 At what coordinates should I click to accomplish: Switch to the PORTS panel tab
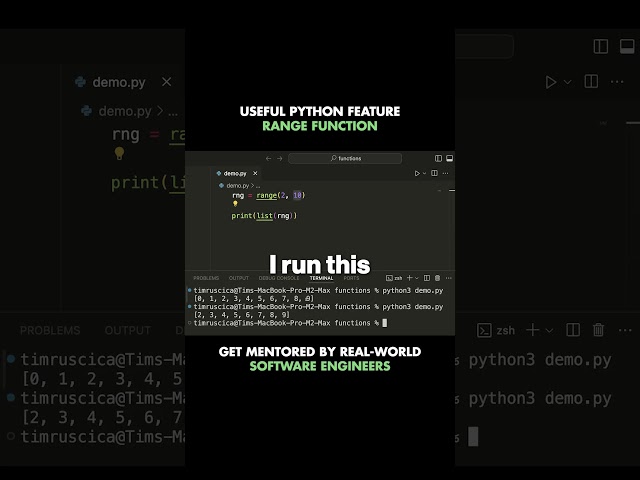click(x=351, y=278)
